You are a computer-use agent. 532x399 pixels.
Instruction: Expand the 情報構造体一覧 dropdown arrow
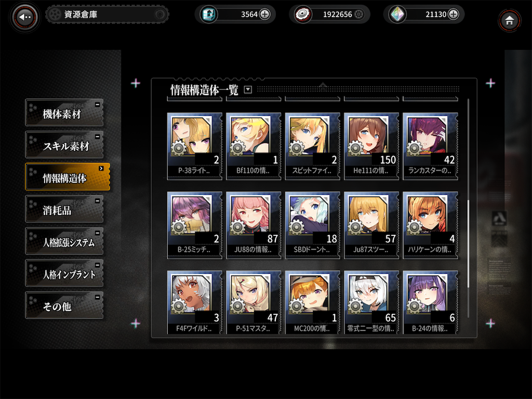248,89
